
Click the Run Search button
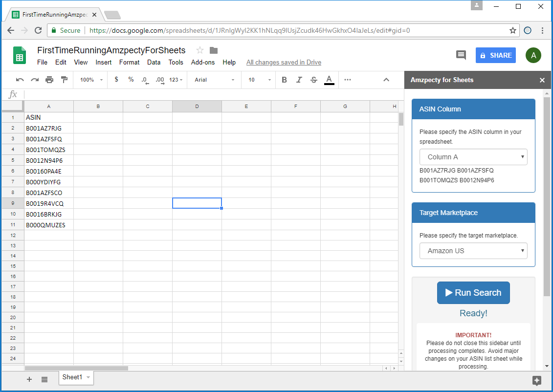click(473, 293)
